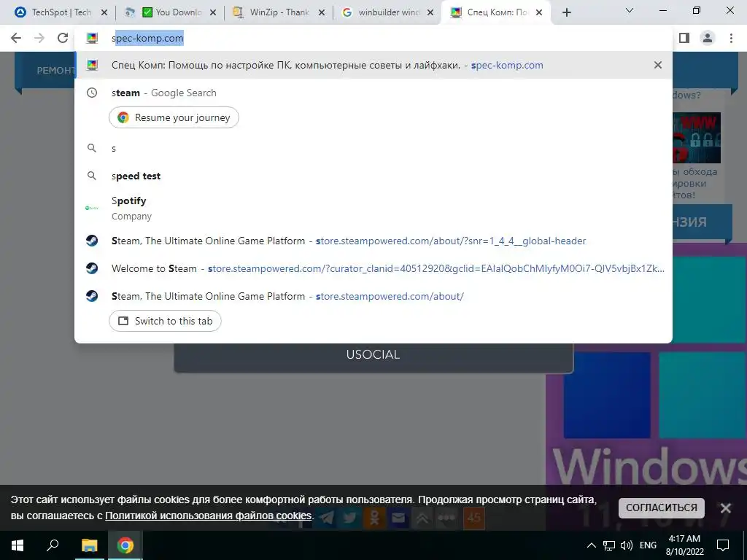
Task: Open the volume tray icon
Action: coord(627,545)
